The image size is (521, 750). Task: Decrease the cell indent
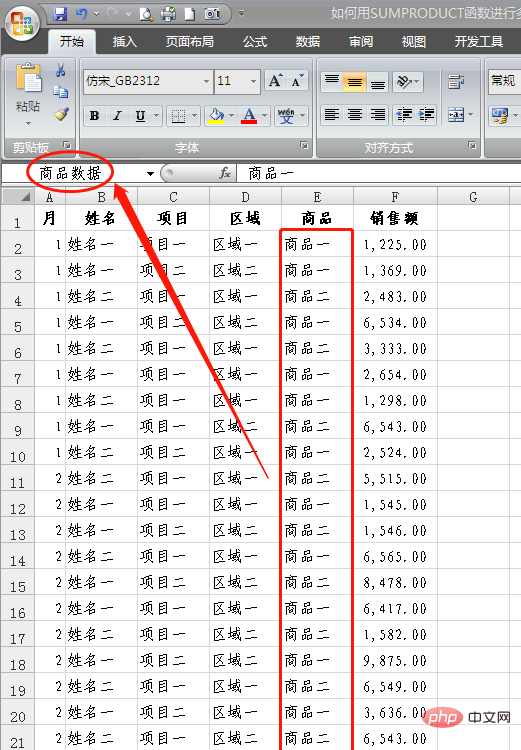pos(404,115)
